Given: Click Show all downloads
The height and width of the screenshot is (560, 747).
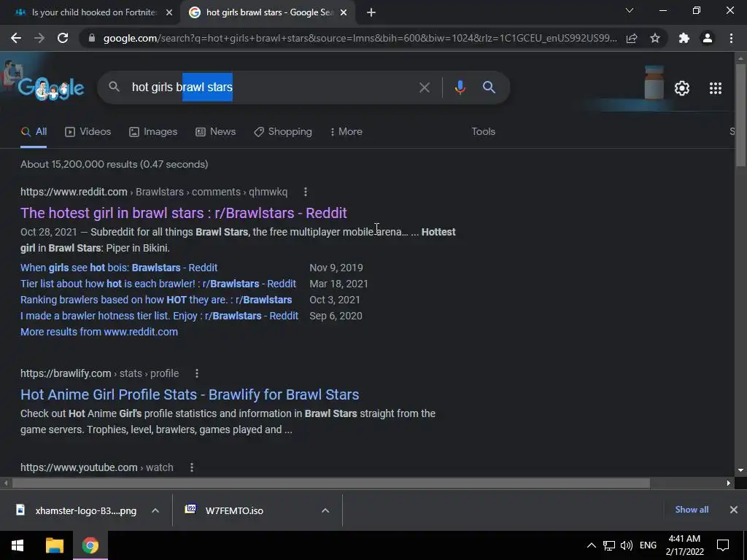Looking at the screenshot, I should [692, 510].
